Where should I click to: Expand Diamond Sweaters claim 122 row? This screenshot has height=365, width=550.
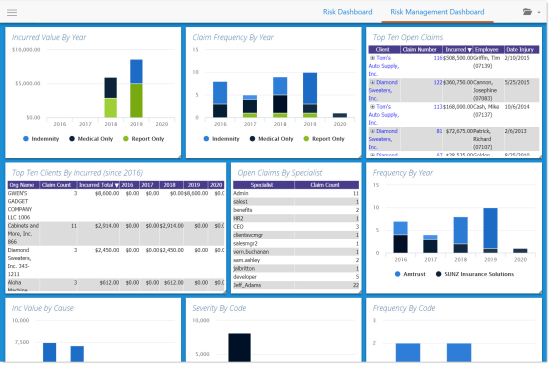coord(373,82)
